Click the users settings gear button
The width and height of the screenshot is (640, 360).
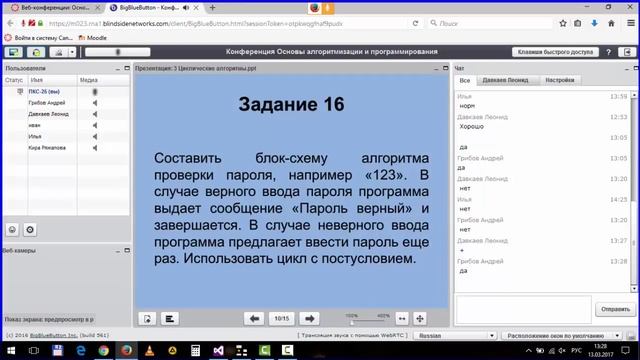[x=30, y=230]
